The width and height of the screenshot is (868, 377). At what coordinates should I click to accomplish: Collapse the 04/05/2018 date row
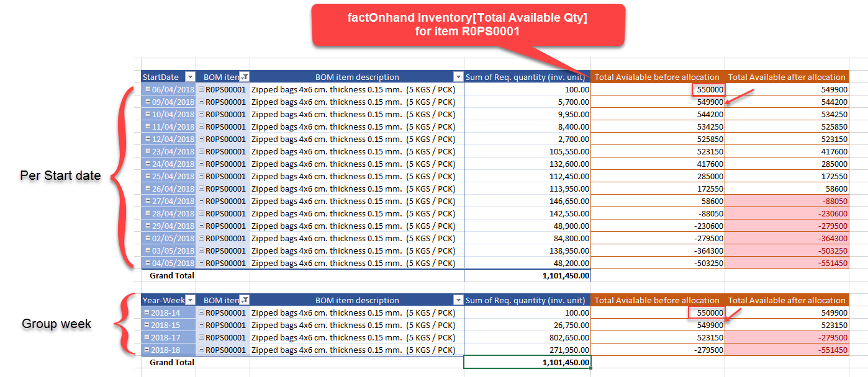148,263
